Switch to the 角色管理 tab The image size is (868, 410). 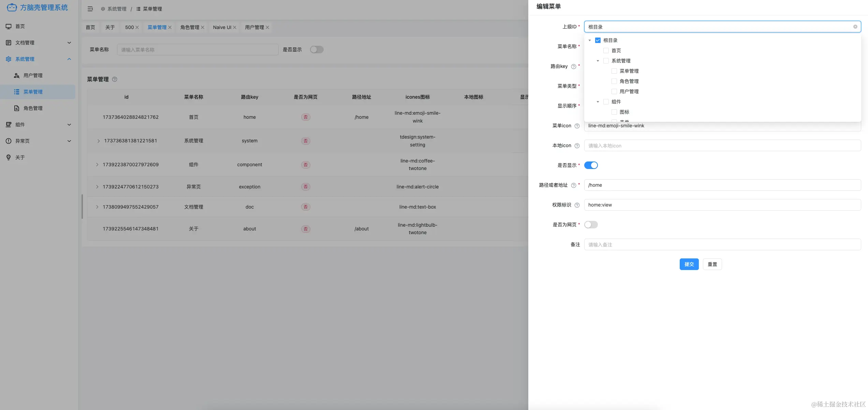click(190, 27)
